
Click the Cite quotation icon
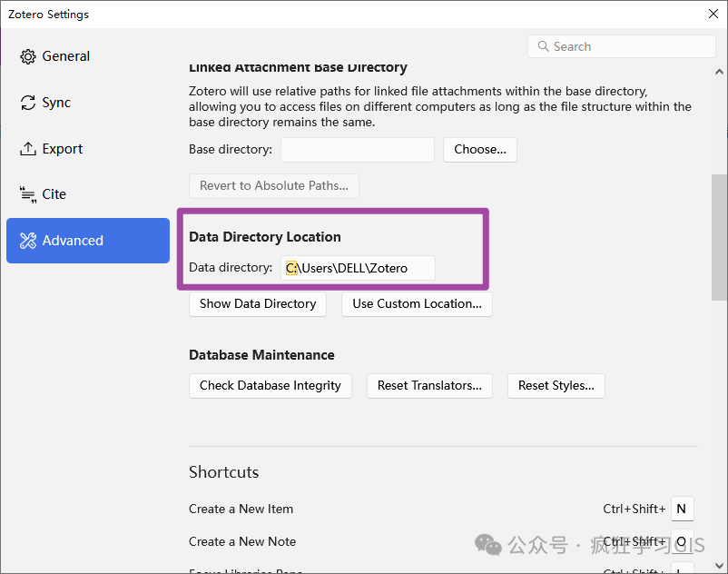[28, 194]
